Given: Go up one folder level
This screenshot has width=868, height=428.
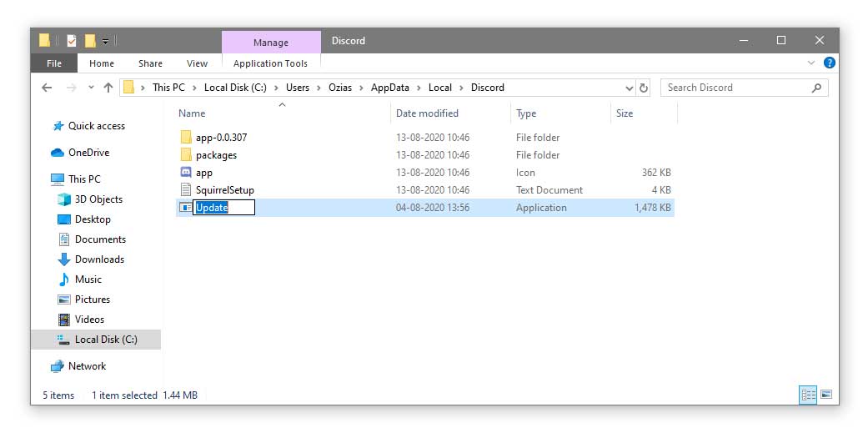Looking at the screenshot, I should pyautogui.click(x=108, y=88).
